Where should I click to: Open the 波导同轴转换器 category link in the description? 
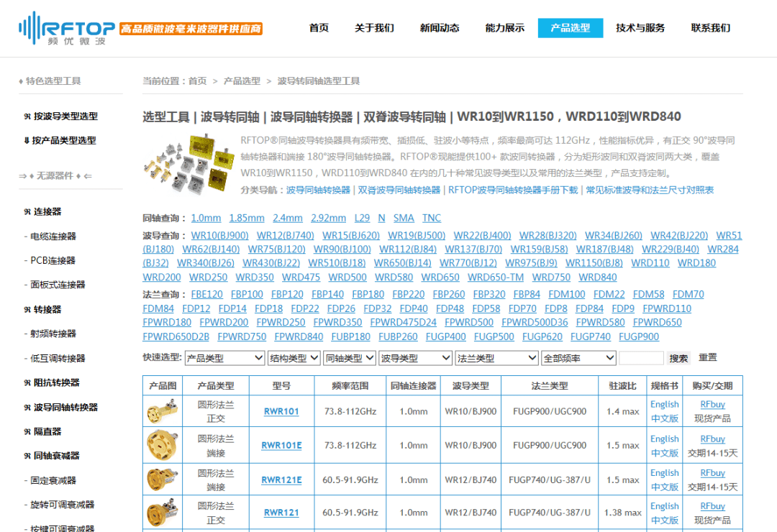tap(318, 191)
